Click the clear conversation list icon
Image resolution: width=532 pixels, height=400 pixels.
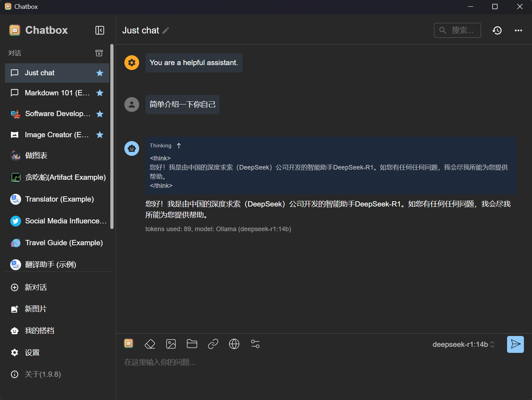(x=99, y=53)
